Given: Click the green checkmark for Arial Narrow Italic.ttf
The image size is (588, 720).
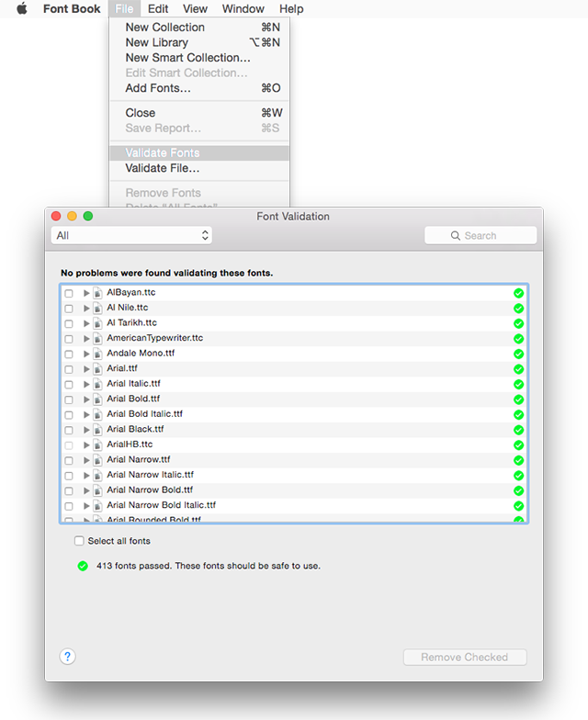Looking at the screenshot, I should [x=518, y=476].
